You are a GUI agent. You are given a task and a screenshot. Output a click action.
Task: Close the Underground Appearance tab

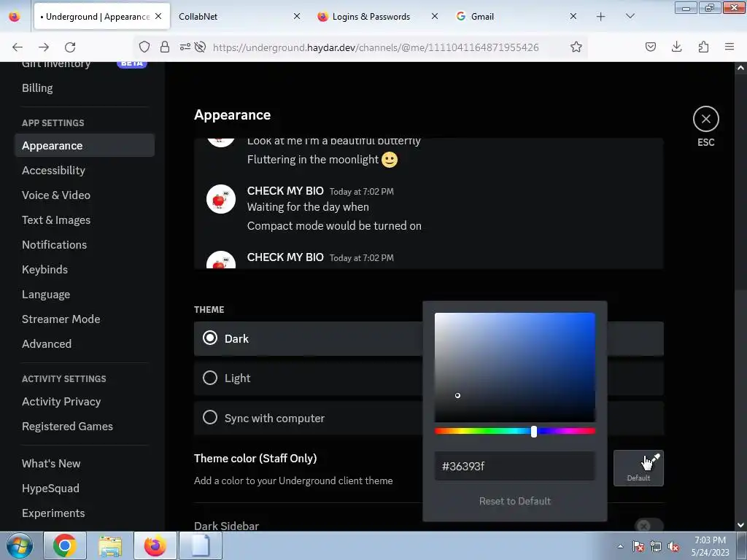[x=158, y=16]
